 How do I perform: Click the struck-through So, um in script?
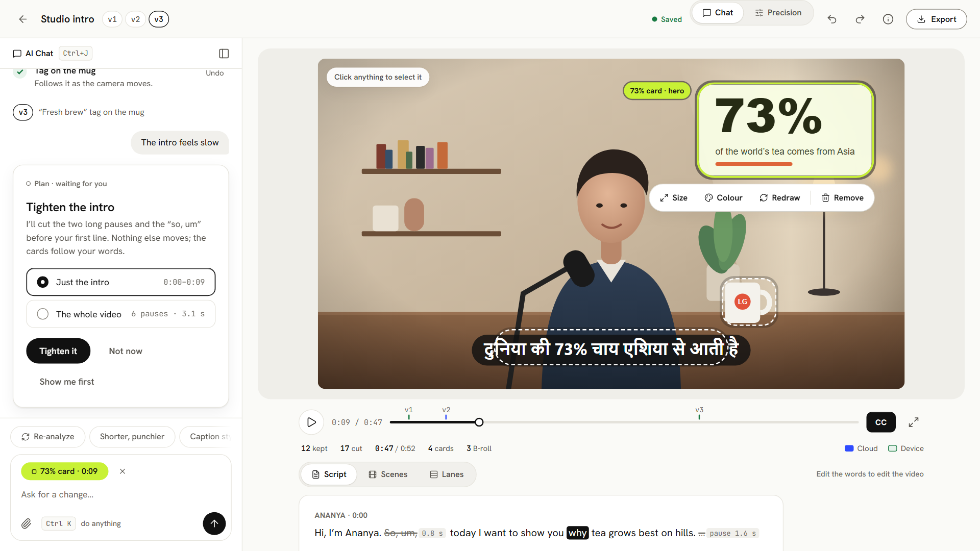(x=401, y=533)
